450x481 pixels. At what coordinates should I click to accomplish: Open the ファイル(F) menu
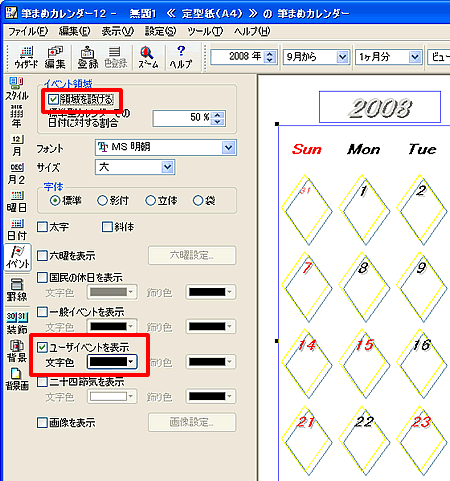28,31
